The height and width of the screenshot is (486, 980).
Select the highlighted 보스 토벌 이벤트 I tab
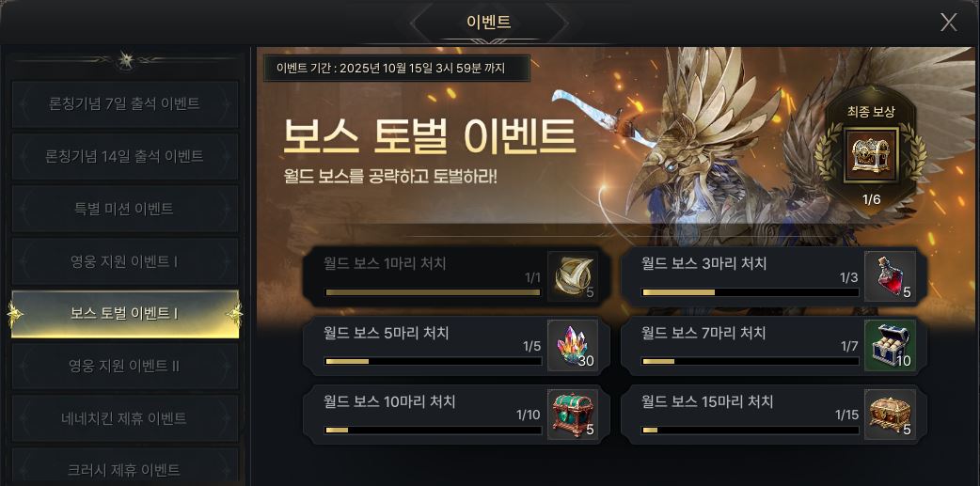[125, 314]
